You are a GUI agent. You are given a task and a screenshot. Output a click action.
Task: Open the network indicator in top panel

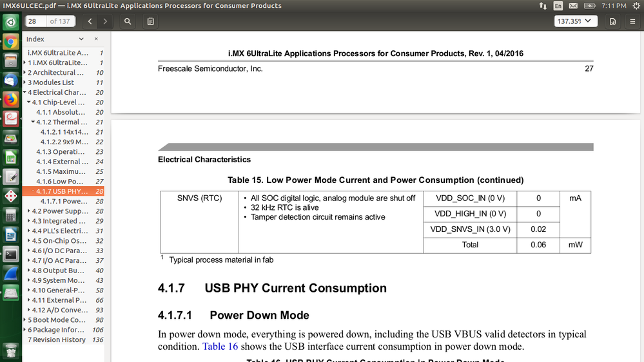point(543,6)
